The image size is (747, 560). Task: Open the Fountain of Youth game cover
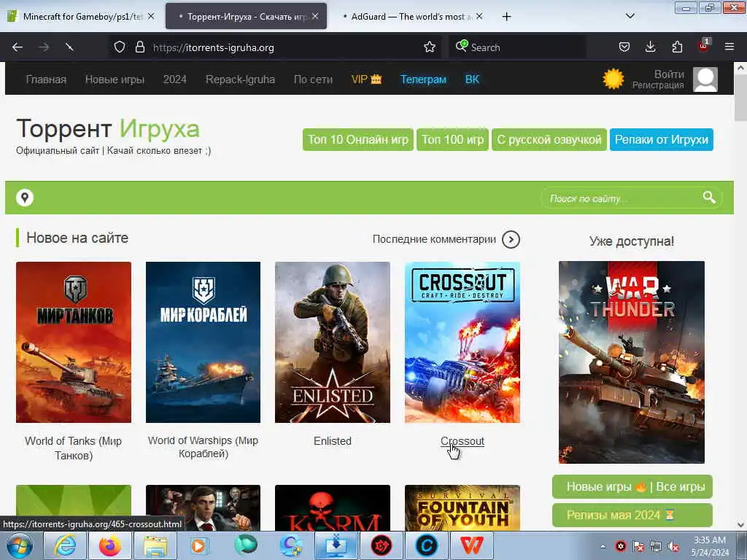(x=462, y=507)
